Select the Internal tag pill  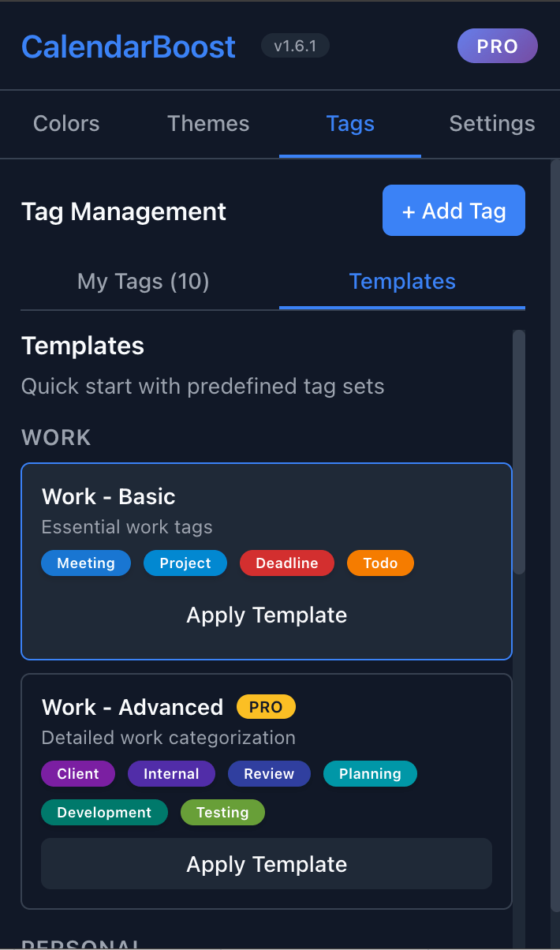(x=171, y=773)
